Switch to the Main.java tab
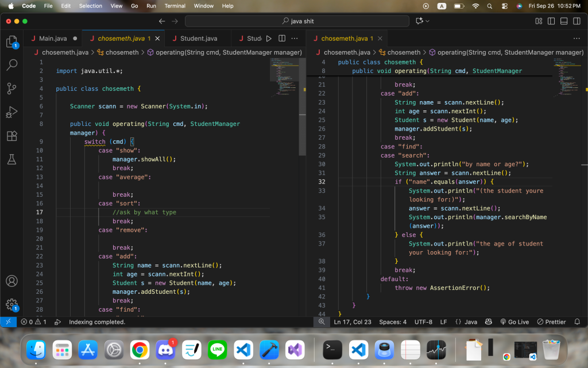Image resolution: width=588 pixels, height=368 pixels. [x=53, y=39]
